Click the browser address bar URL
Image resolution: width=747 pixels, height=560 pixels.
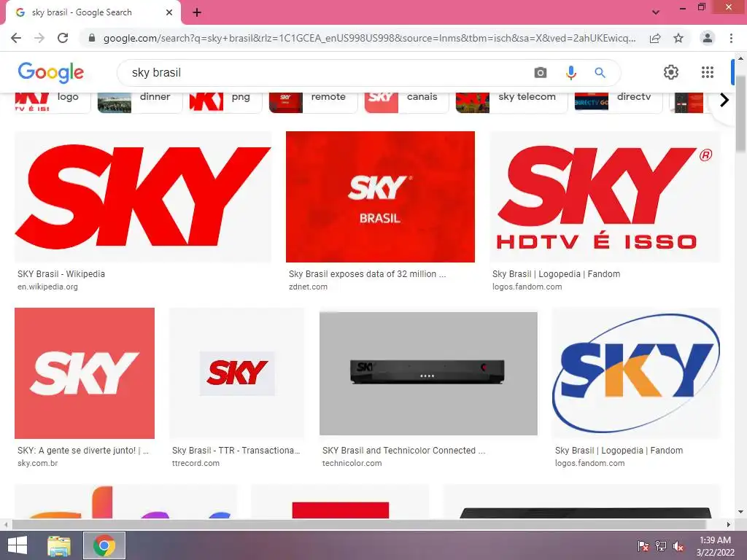(x=369, y=38)
